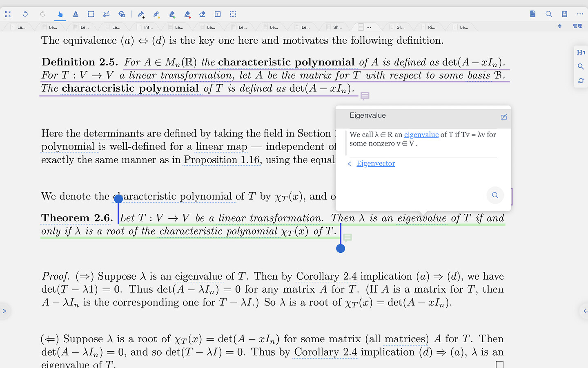Open the green comment note bubble
The height and width of the screenshot is (368, 588).
pyautogui.click(x=347, y=238)
